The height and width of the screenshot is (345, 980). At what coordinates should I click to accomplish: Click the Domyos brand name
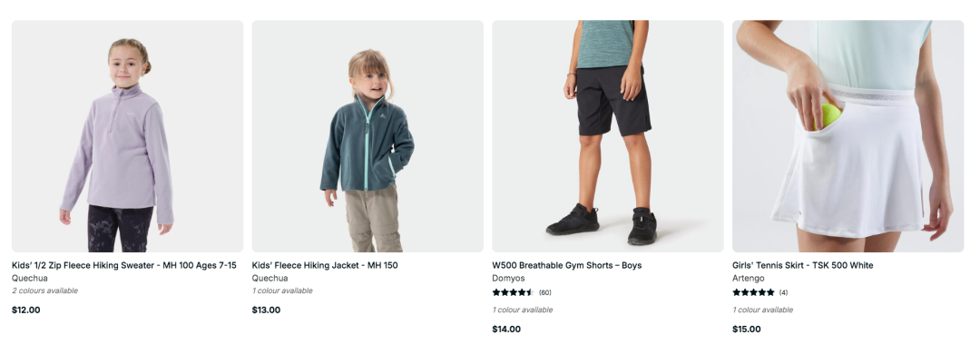pyautogui.click(x=509, y=278)
